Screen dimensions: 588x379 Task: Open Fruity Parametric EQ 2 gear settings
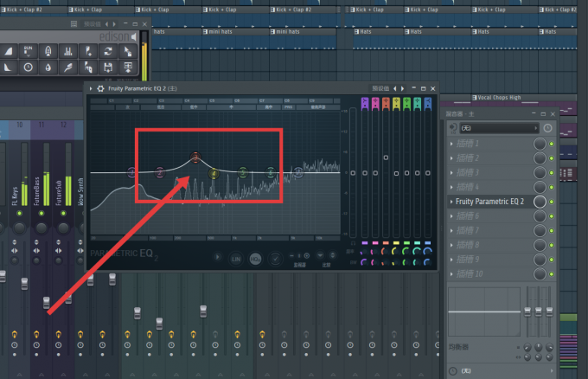click(x=100, y=88)
